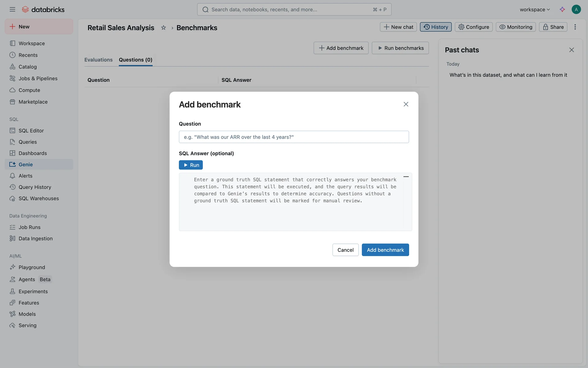The height and width of the screenshot is (368, 588).
Task: Select the Questions (0) tab
Action: (135, 60)
